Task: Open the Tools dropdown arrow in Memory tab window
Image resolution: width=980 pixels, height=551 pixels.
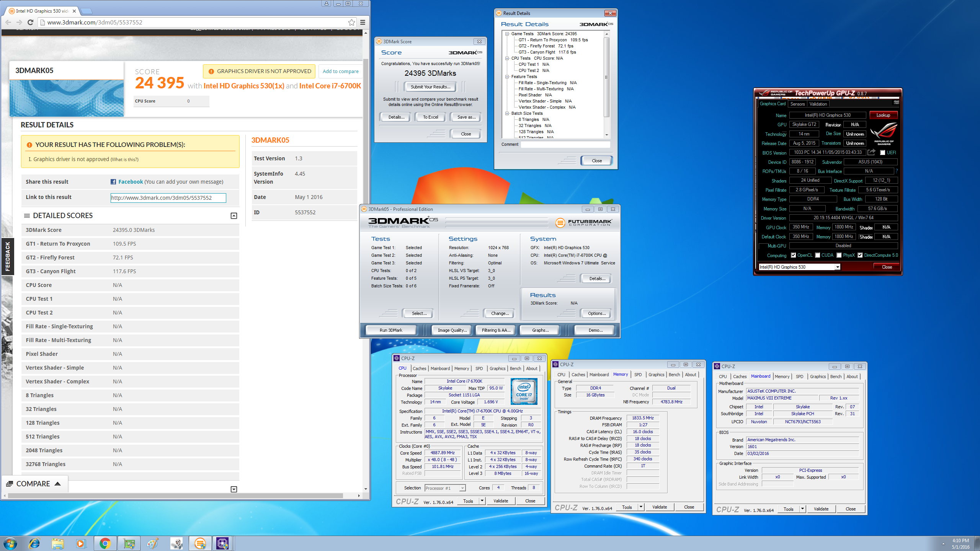Action: click(x=641, y=507)
